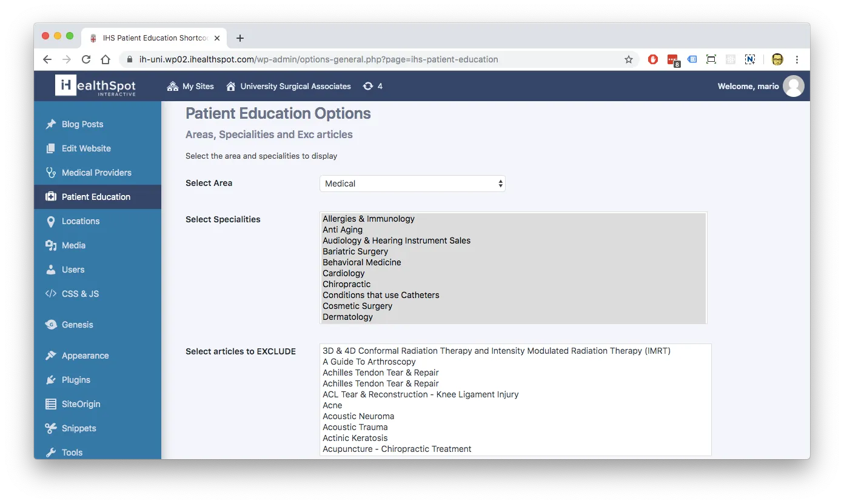
Task: Open SiteOrigin in the sidebar
Action: [98, 404]
